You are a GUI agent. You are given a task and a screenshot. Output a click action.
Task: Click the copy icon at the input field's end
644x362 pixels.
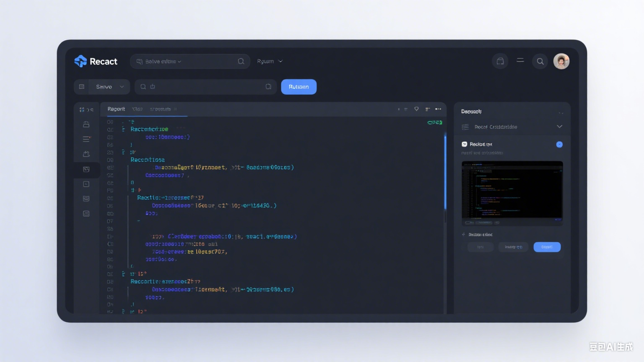coord(268,87)
